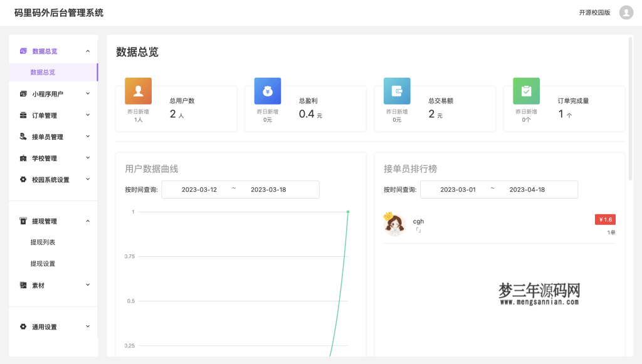The width and height of the screenshot is (642, 364).
Task: Expand the 通用设置 menu
Action: tap(88, 326)
